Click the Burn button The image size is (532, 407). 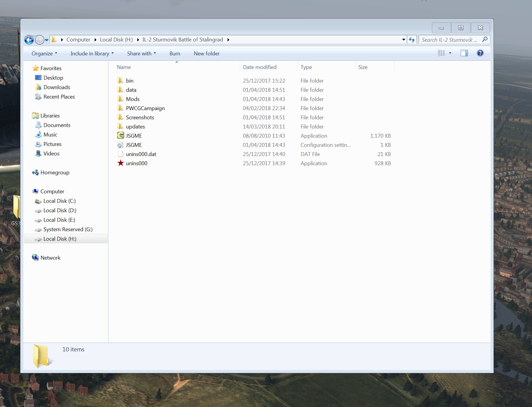coord(175,54)
